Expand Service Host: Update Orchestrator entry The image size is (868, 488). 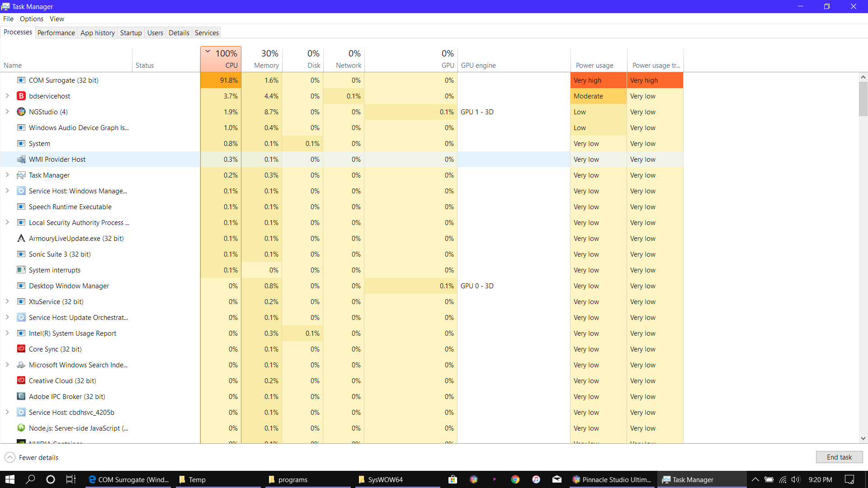7,317
